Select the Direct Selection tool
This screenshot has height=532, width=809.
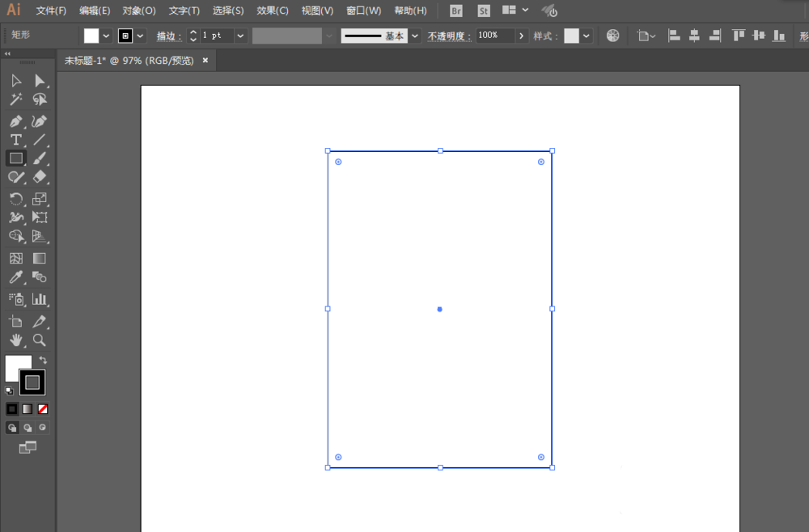point(39,80)
